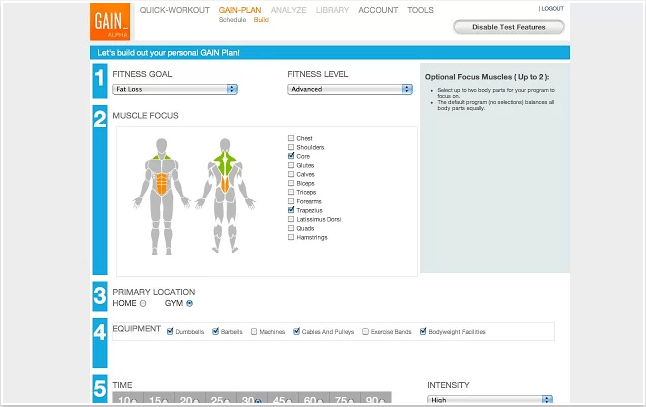This screenshot has width=646, height=407.
Task: Check the Exercise Bands checkbox
Action: [x=365, y=332]
